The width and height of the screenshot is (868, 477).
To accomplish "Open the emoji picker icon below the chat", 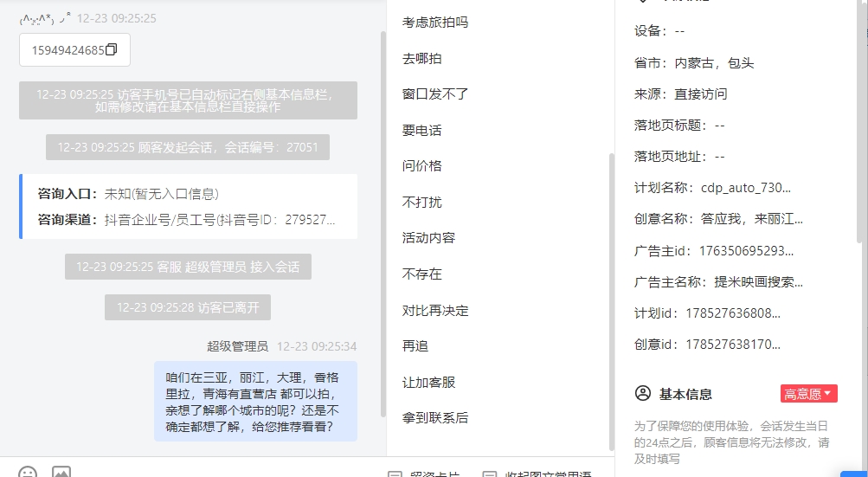I will click(28, 473).
